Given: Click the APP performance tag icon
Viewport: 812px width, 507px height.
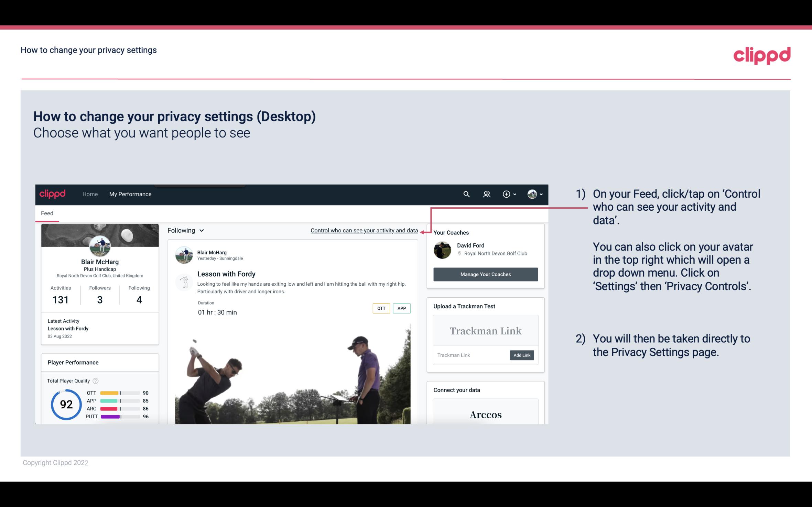Looking at the screenshot, I should click(x=402, y=308).
